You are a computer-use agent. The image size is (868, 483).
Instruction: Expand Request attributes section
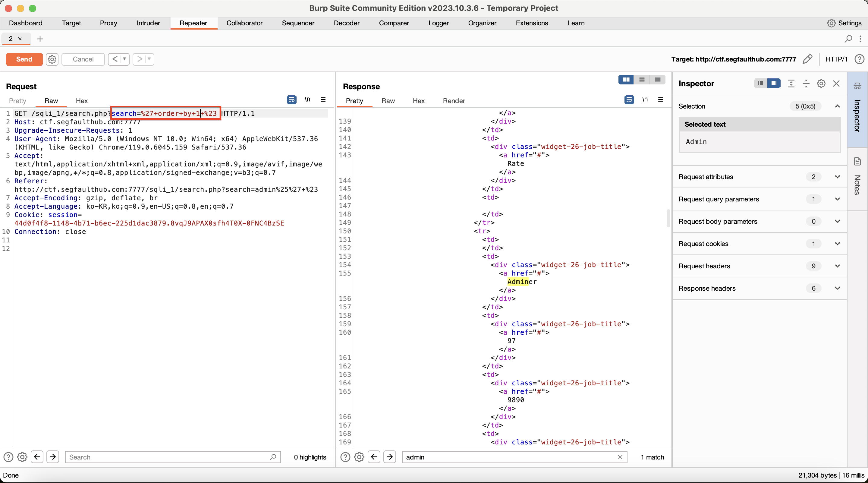click(x=837, y=177)
